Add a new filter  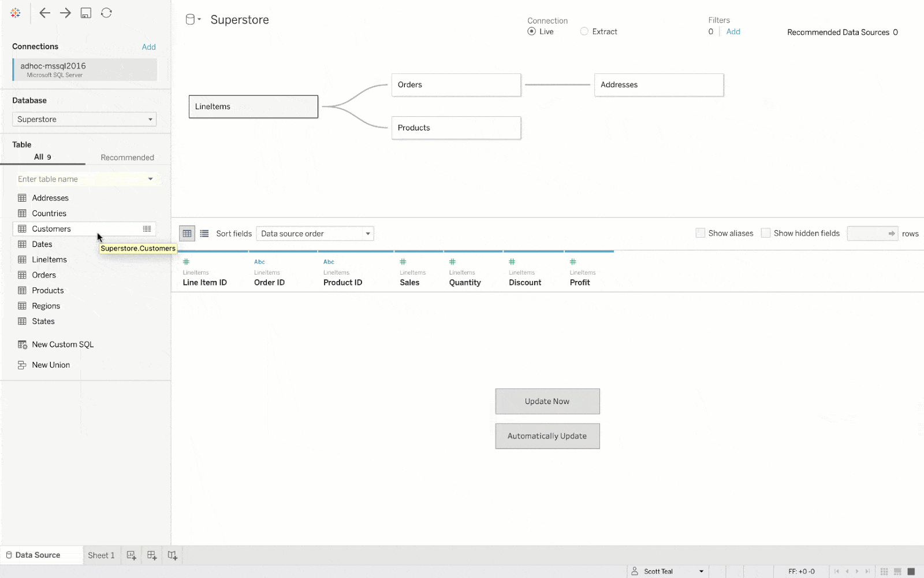tap(733, 32)
